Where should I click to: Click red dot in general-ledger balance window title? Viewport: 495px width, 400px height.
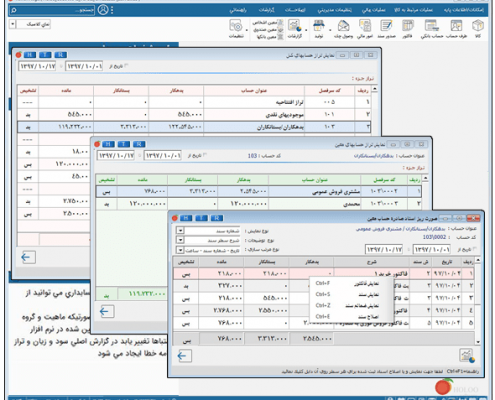pos(19,55)
